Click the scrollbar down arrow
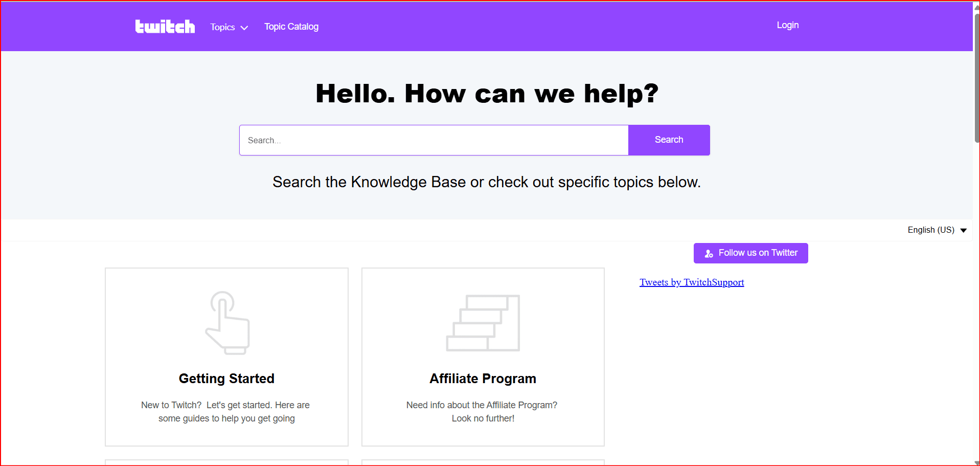The image size is (980, 466). point(976,462)
